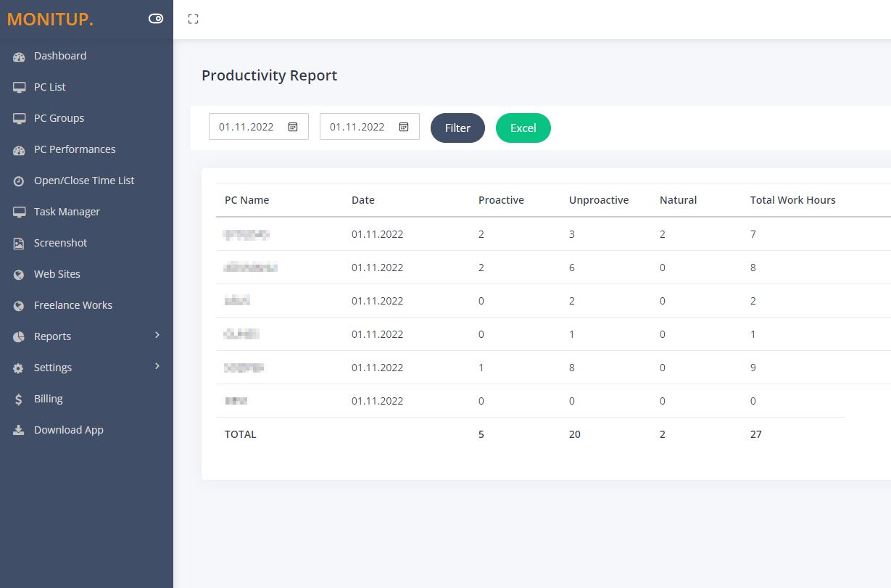Apply the date Filter button

pos(457,128)
